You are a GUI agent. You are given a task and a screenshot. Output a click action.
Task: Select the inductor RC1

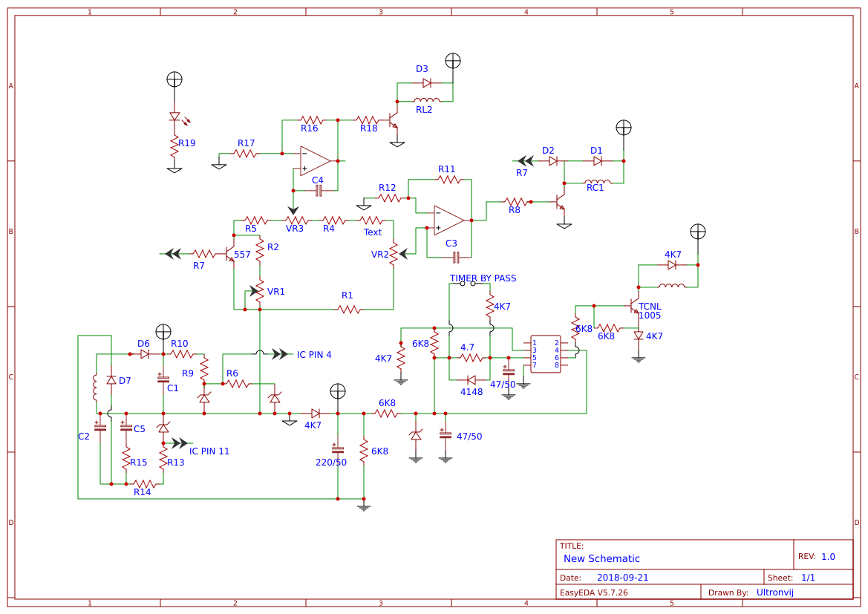597,181
